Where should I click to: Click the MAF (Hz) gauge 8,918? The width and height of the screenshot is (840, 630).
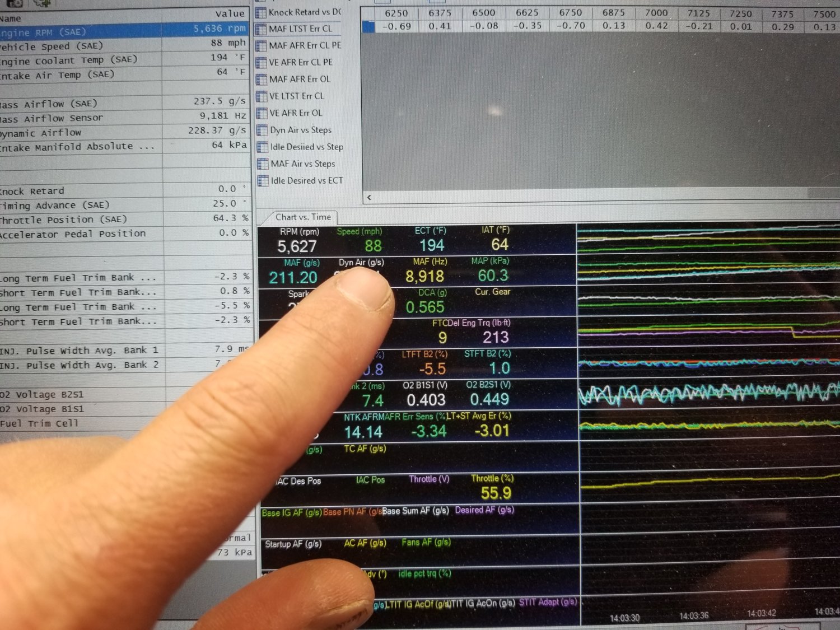click(x=427, y=270)
